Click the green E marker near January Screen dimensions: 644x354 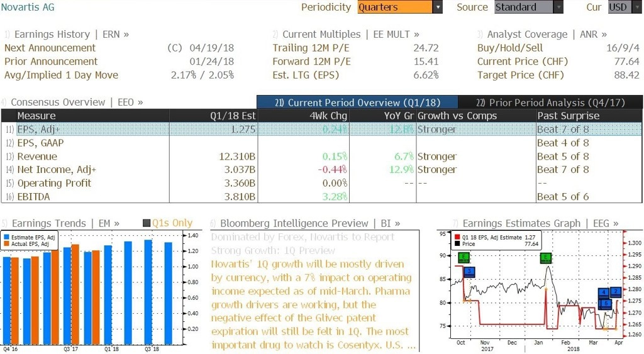pyautogui.click(x=546, y=258)
